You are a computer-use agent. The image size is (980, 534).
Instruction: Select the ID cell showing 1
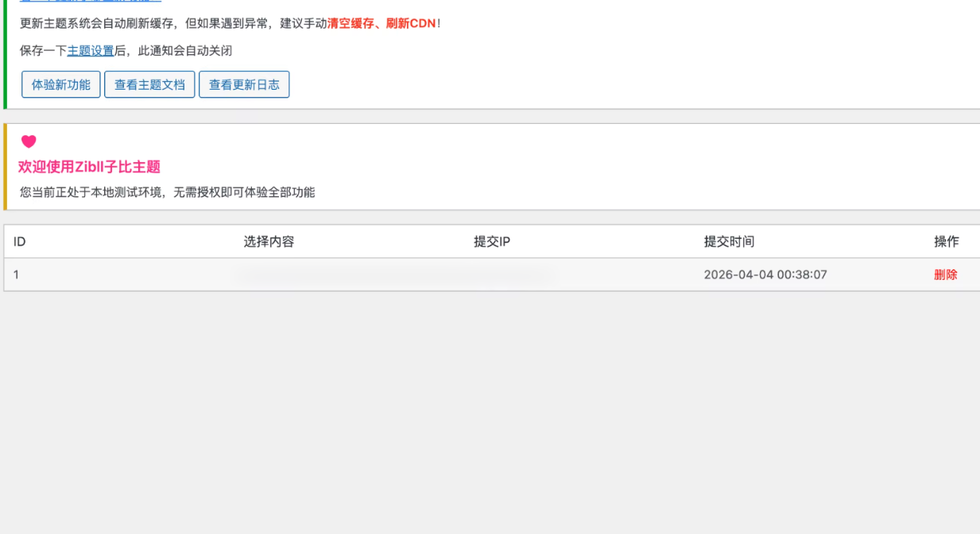(16, 275)
